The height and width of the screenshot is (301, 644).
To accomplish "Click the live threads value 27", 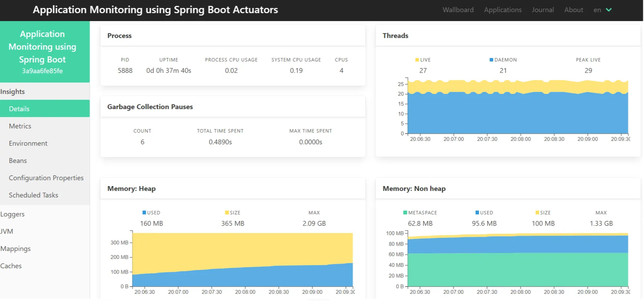I will [x=423, y=70].
